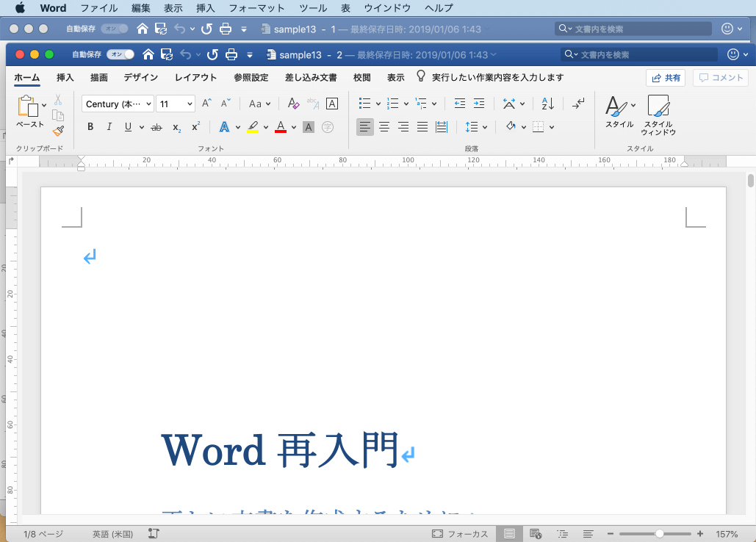The width and height of the screenshot is (756, 542).
Task: Click the print icon in sample13 - 2 window
Action: pos(231,54)
